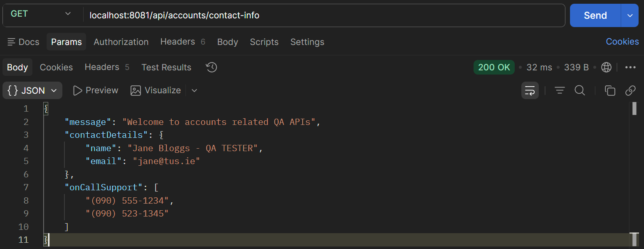
Task: Click the request URL field
Action: pos(324,15)
